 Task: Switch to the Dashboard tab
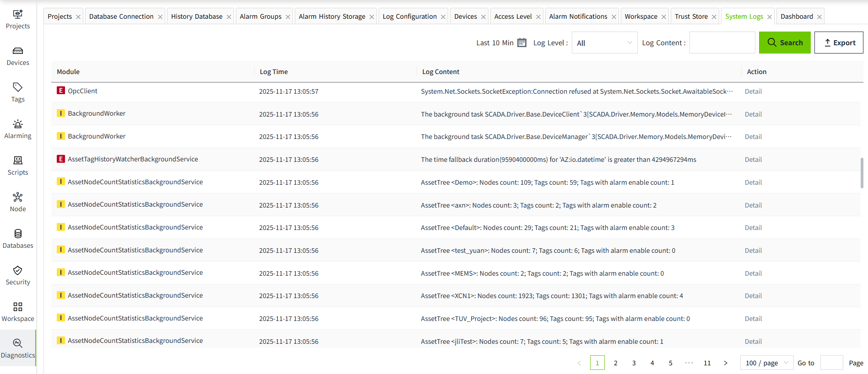click(797, 16)
